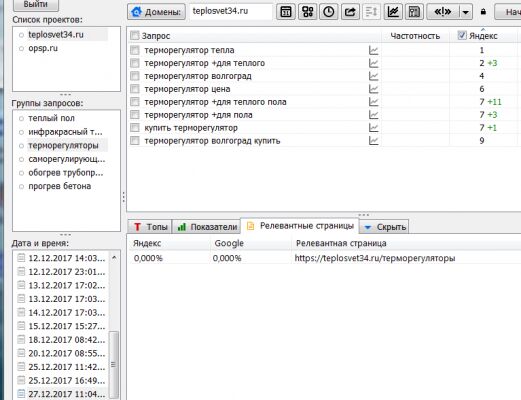The width and height of the screenshot is (521, 400).
Task: Show chart for 'терморегулятор волгоград купить' row
Action: click(374, 141)
